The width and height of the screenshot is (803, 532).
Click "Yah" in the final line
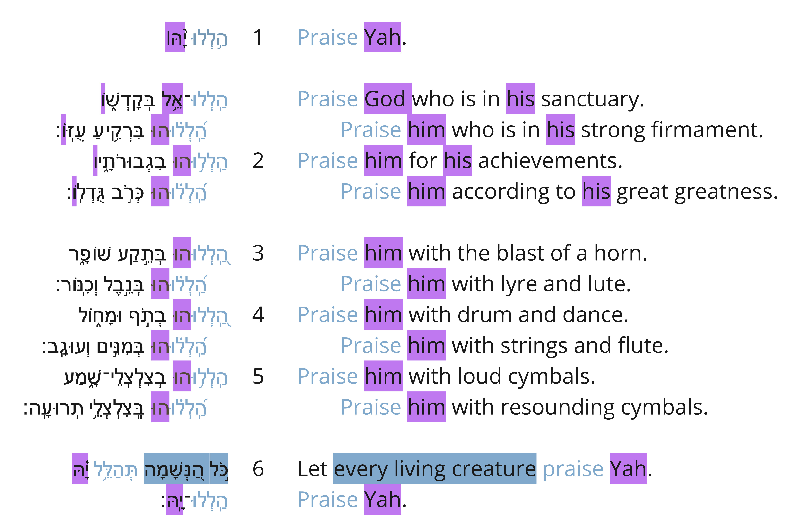click(382, 499)
